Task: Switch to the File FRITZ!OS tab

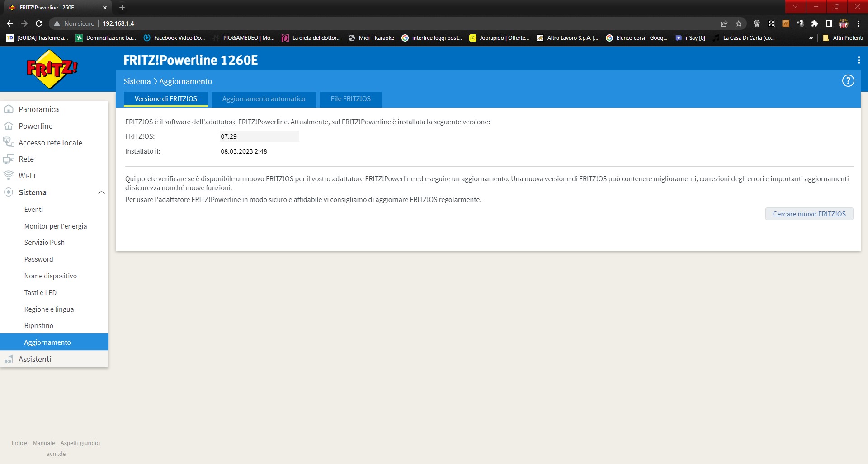Action: pos(351,99)
